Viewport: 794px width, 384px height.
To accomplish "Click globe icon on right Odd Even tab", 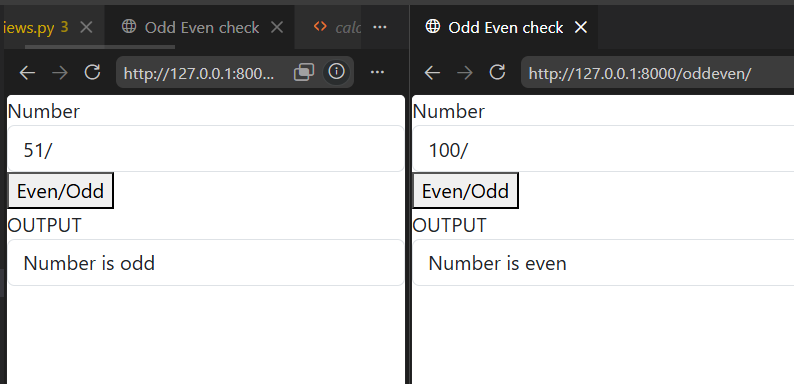I will 432,27.
